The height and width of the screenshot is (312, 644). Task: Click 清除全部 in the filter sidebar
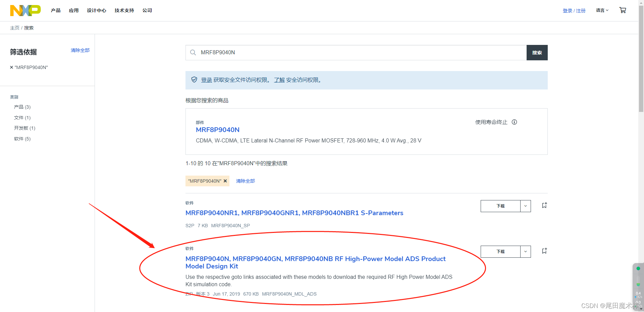click(80, 50)
